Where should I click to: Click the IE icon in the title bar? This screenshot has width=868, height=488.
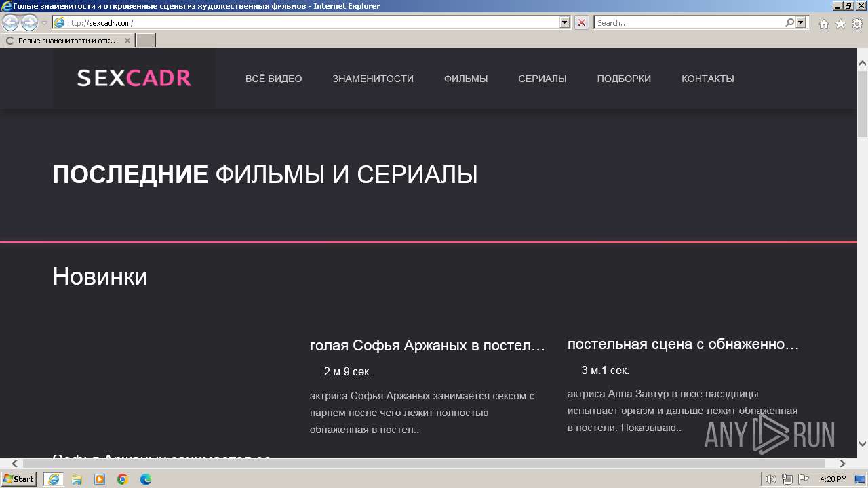[7, 6]
